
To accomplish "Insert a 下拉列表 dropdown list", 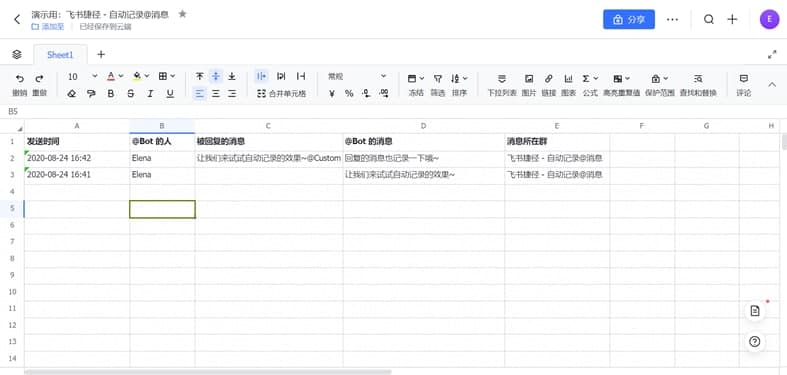I will pos(502,84).
